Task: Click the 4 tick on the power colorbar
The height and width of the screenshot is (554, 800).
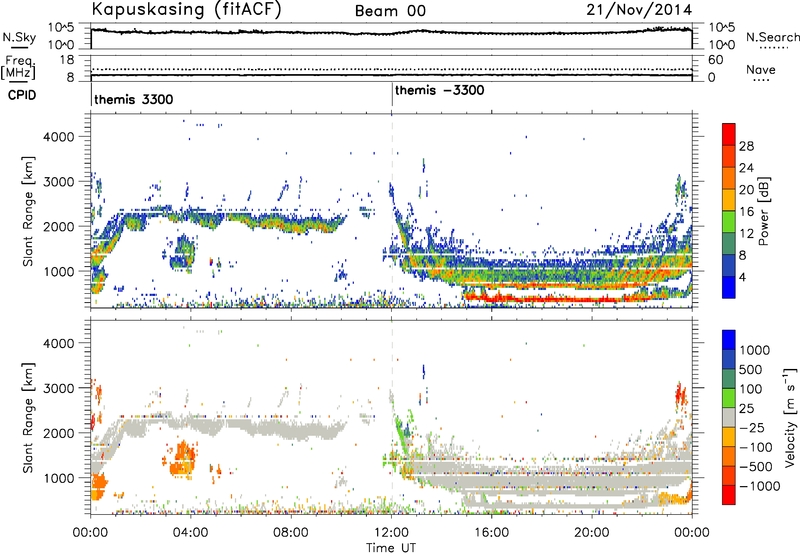Action: (x=742, y=278)
